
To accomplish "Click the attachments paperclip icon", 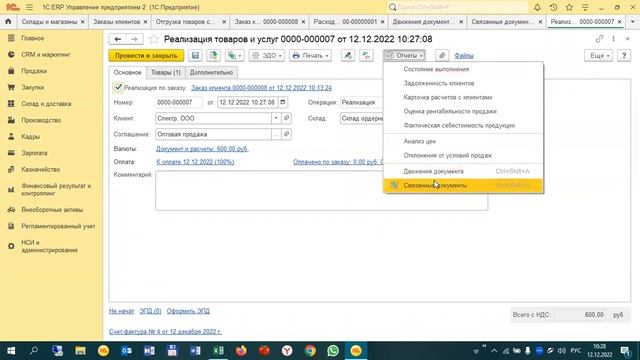I will pyautogui.click(x=442, y=56).
